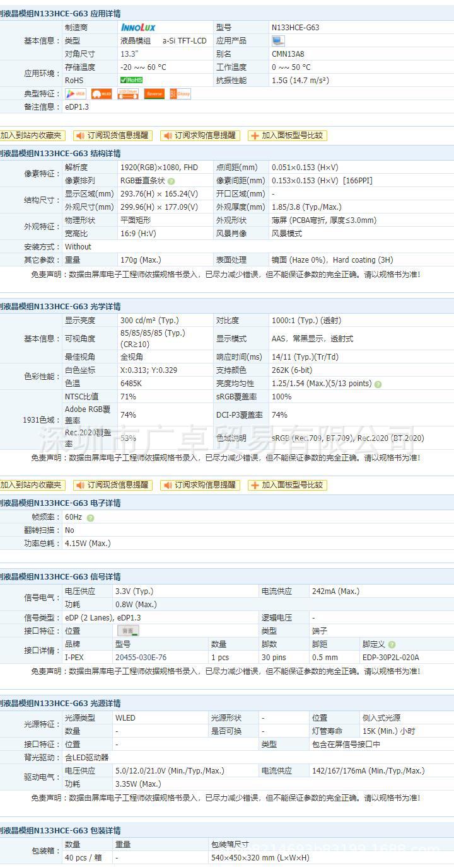Image resolution: width=454 pixels, height=868 pixels.
Task: Click the EDP-30P2L-020A pin definition value
Action: coord(391,658)
